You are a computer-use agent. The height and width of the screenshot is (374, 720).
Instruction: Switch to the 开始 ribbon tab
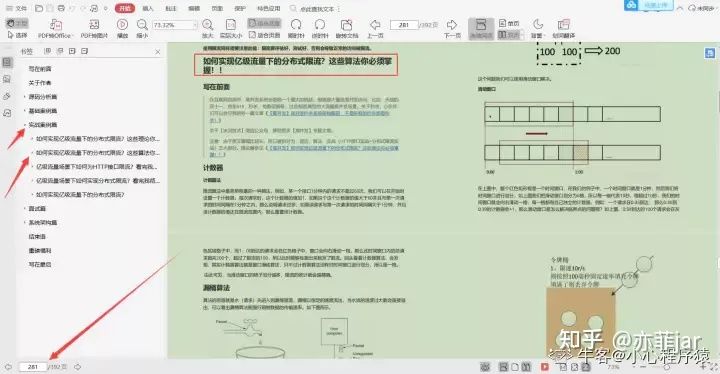pyautogui.click(x=124, y=8)
